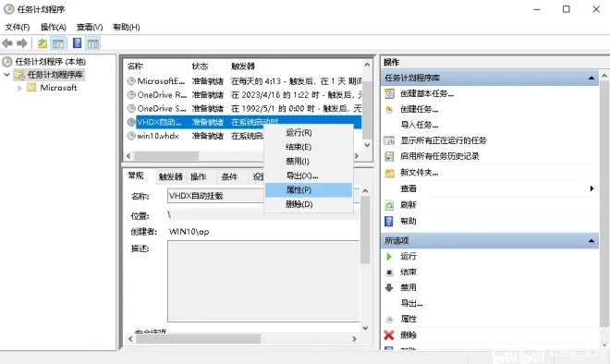Image resolution: width=610 pixels, height=364 pixels.
Task: Toggle the console tree toolbar icon
Action: click(x=58, y=43)
